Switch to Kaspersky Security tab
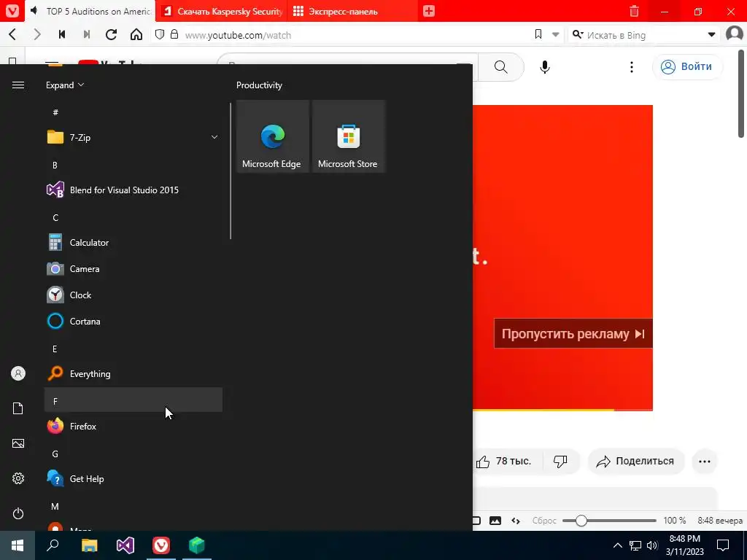This screenshot has width=747, height=560. 222,11
